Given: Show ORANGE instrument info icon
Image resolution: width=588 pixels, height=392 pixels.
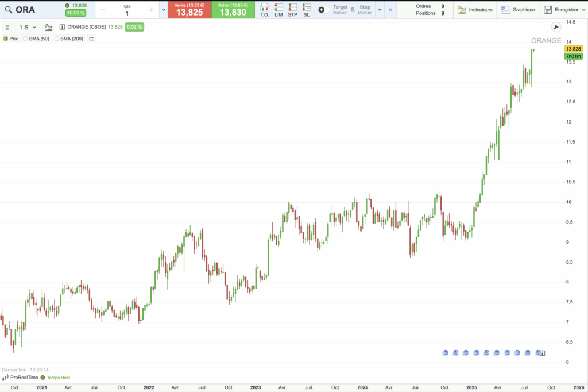Looking at the screenshot, I should (62, 27).
